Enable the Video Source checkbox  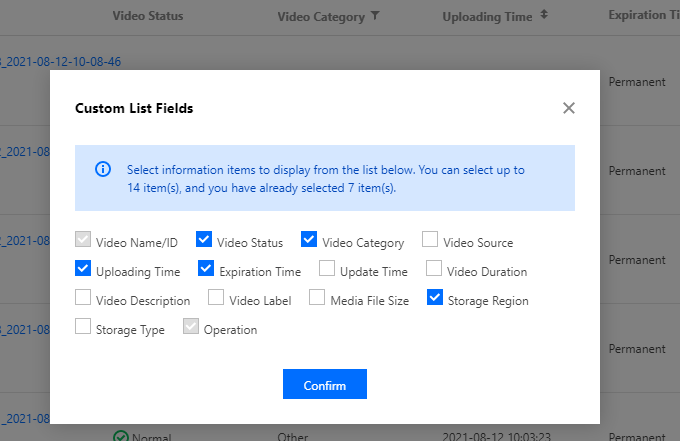(430, 240)
